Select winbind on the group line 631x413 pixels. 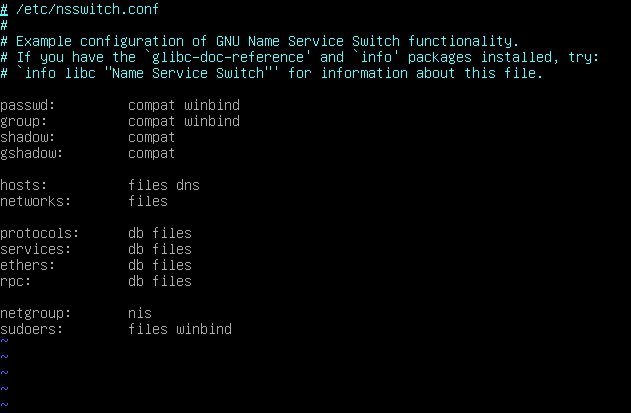[212, 121]
